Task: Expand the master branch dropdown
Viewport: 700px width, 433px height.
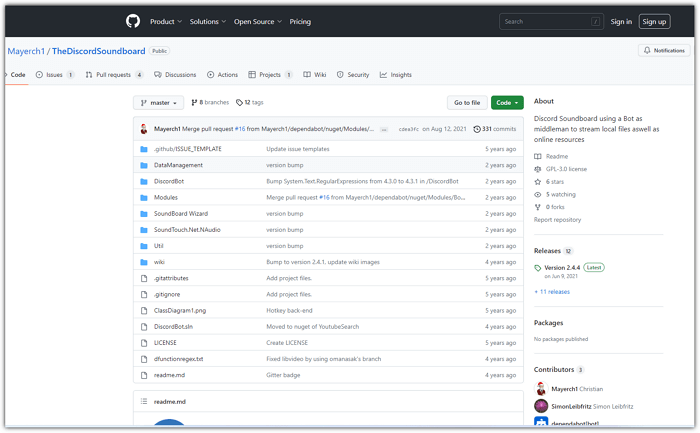Action: [159, 102]
